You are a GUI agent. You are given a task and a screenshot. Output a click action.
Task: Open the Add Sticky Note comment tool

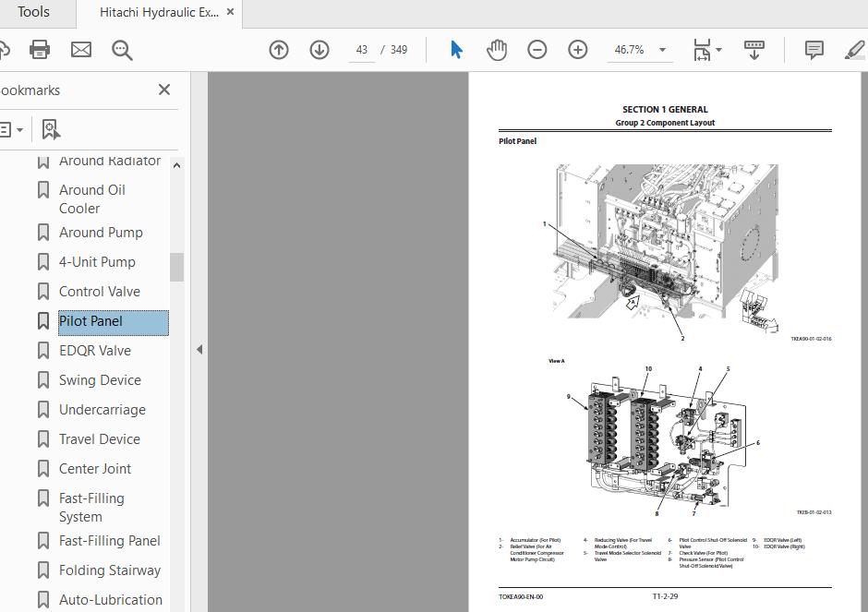pyautogui.click(x=814, y=50)
